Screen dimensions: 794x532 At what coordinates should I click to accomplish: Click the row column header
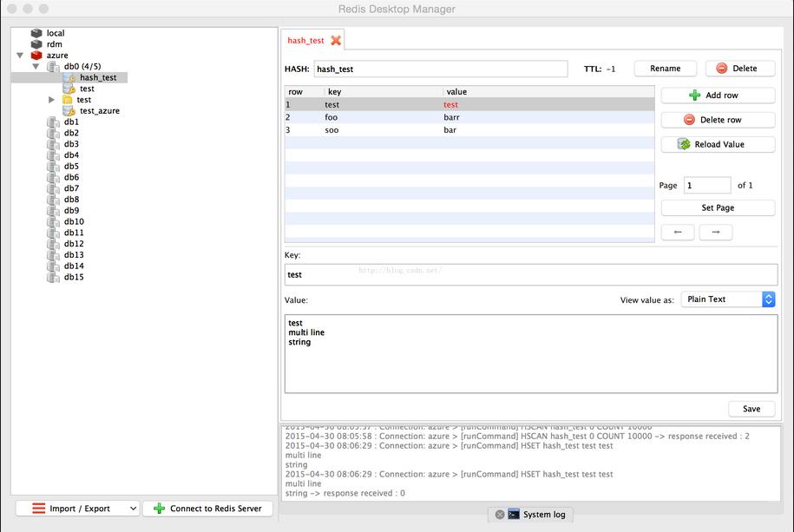point(305,92)
